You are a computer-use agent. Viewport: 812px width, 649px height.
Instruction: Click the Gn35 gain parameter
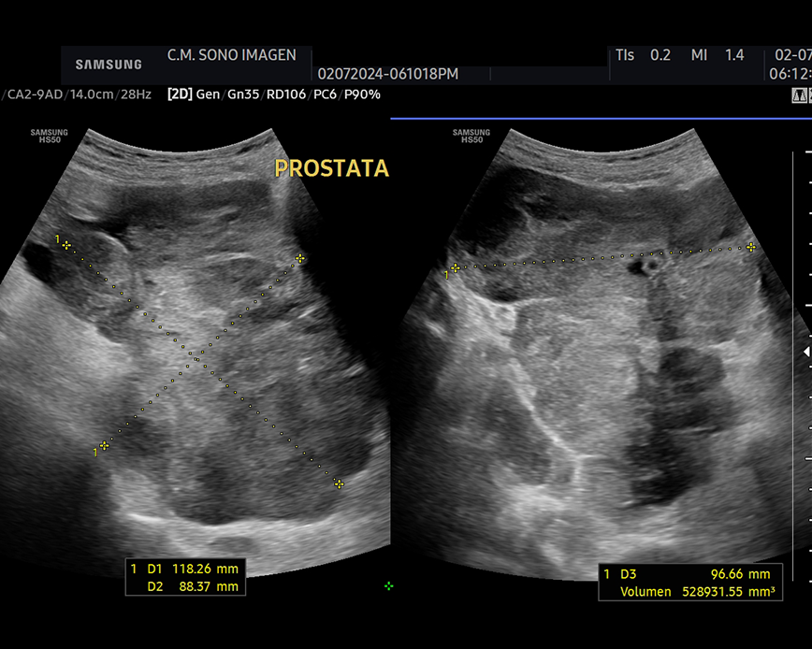click(241, 94)
